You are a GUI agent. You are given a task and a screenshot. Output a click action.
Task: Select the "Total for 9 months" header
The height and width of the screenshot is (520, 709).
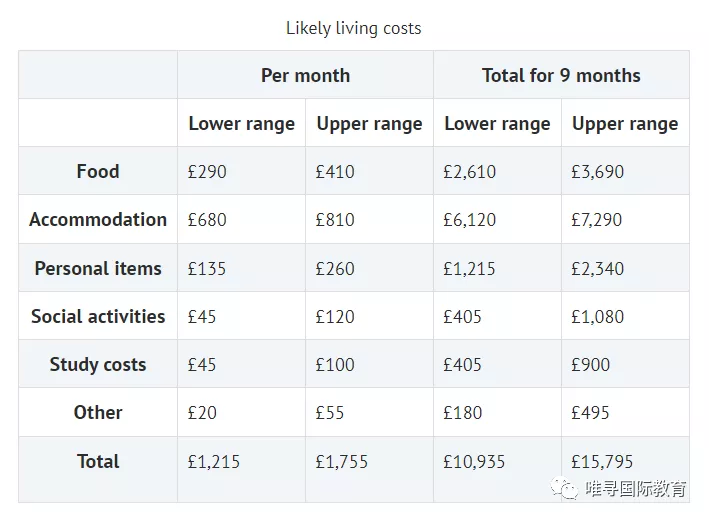coord(561,75)
